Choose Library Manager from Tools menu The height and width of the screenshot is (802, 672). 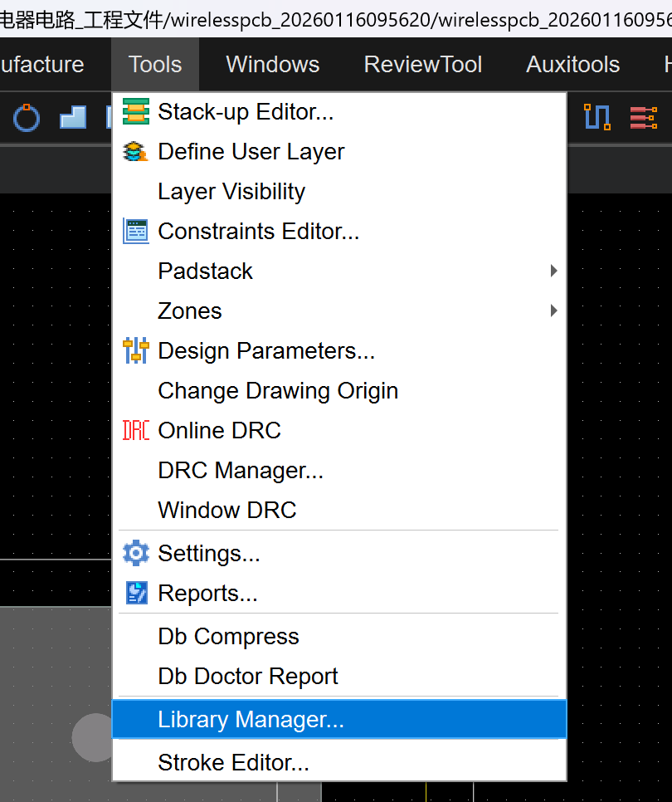point(251,719)
